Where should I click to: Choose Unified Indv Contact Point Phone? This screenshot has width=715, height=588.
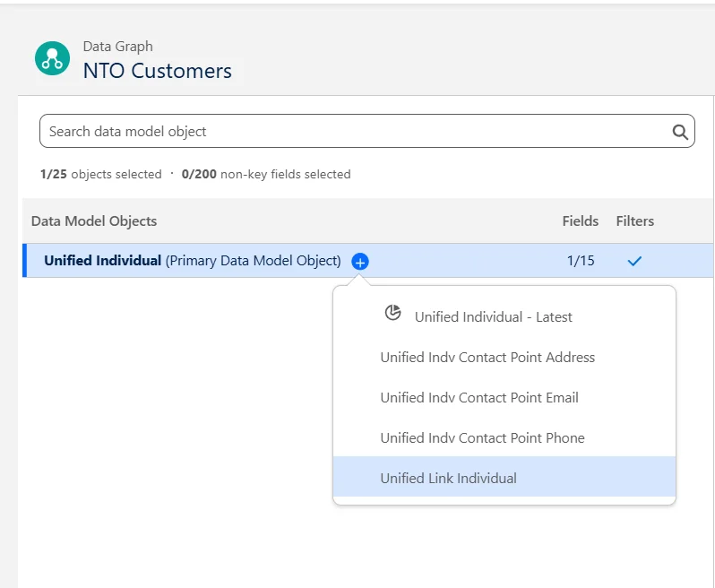click(x=504, y=438)
